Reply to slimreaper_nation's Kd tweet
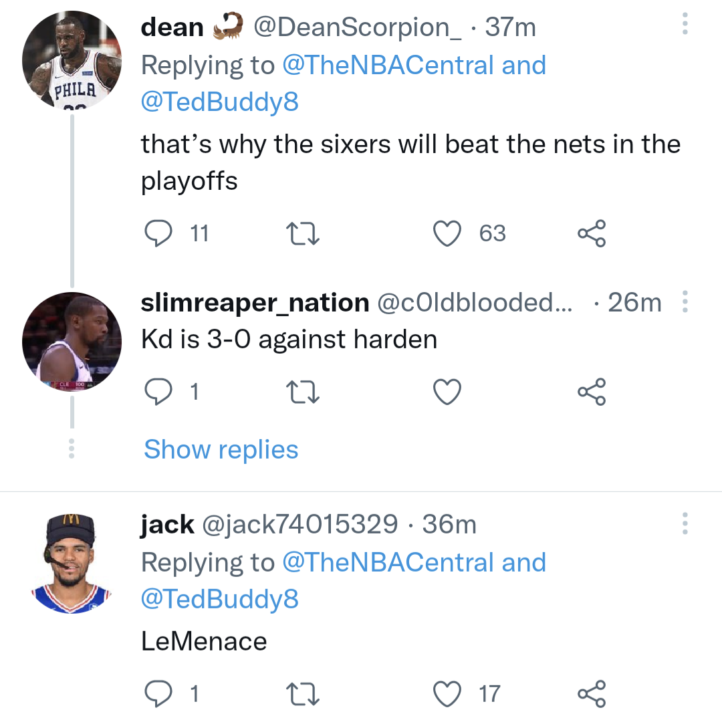The width and height of the screenshot is (722, 728). click(x=158, y=392)
